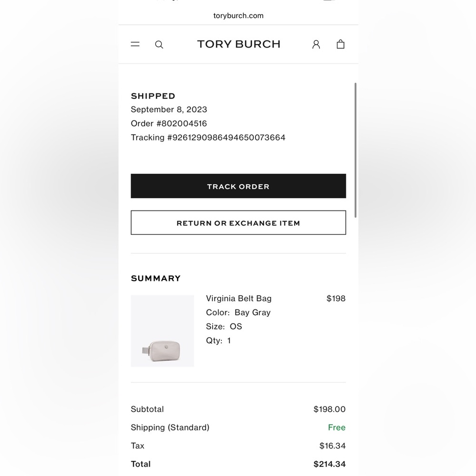The width and height of the screenshot is (476, 476).
Task: Click the toryburch.com address bar
Action: coord(238,16)
